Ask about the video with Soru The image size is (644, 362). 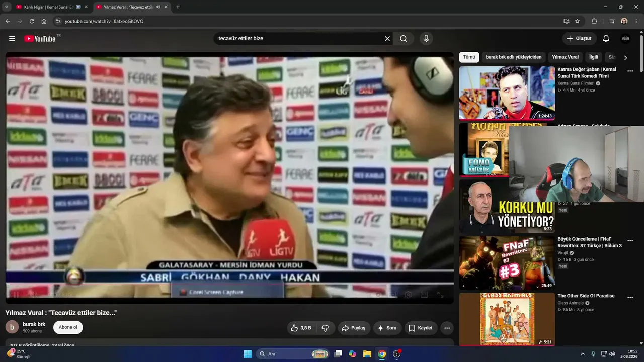pos(387,328)
